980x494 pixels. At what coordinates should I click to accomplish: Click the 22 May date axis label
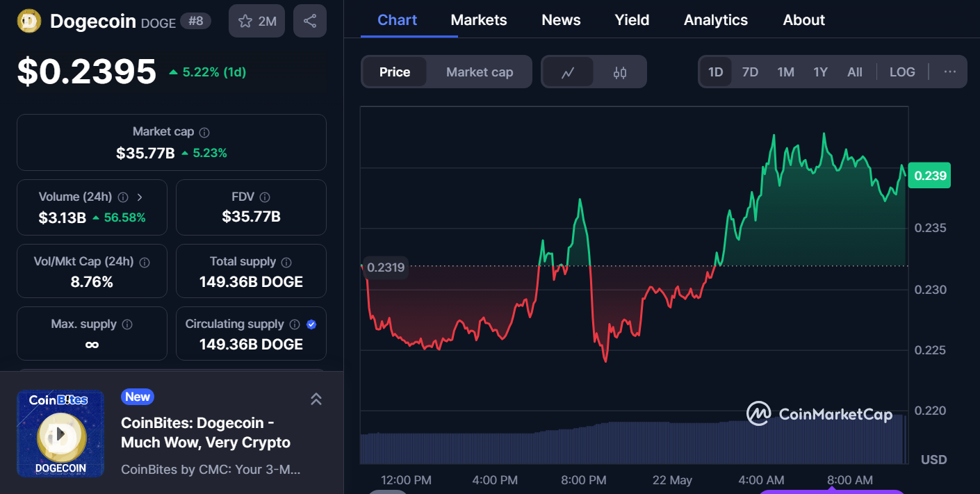[x=672, y=480]
